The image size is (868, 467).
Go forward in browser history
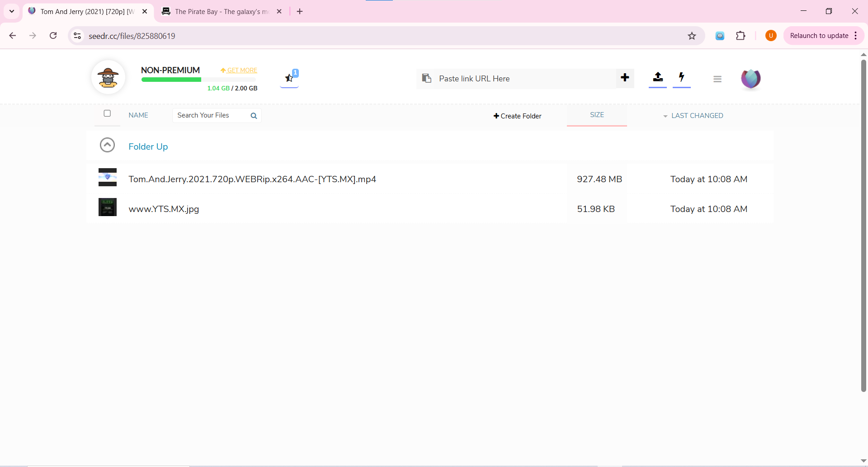(x=33, y=36)
